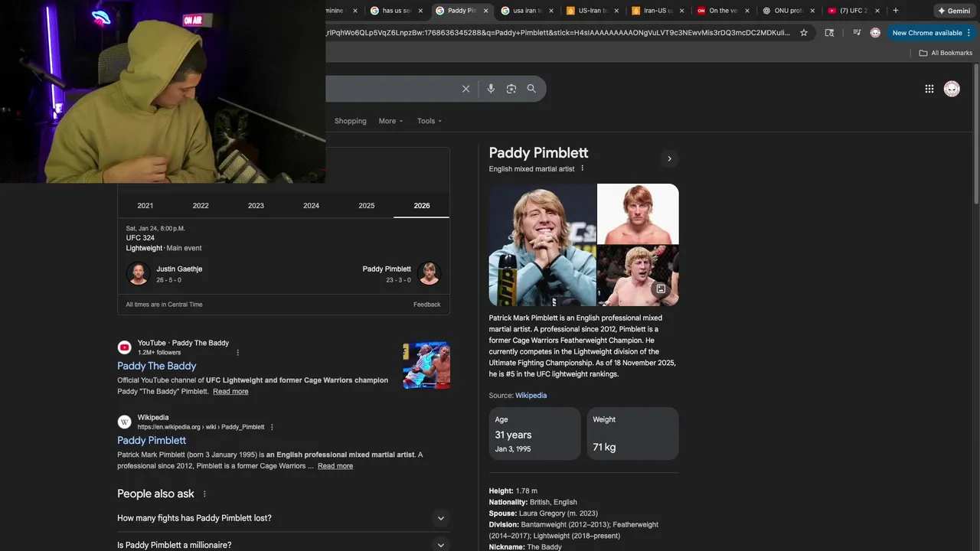Open the Google apps grid
This screenshot has width=980, height=551.
pyautogui.click(x=929, y=89)
